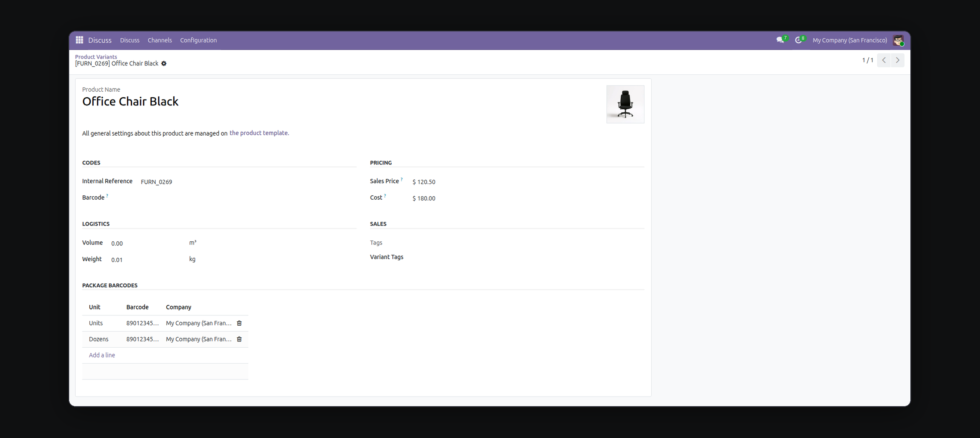Image resolution: width=980 pixels, height=438 pixels.
Task: Edit Internal Reference field FURN_0269
Action: coord(248,182)
